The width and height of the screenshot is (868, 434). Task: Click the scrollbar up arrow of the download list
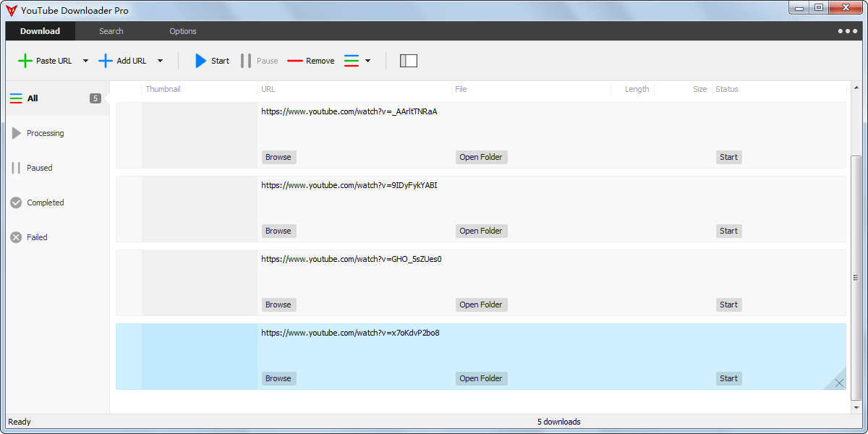click(856, 87)
